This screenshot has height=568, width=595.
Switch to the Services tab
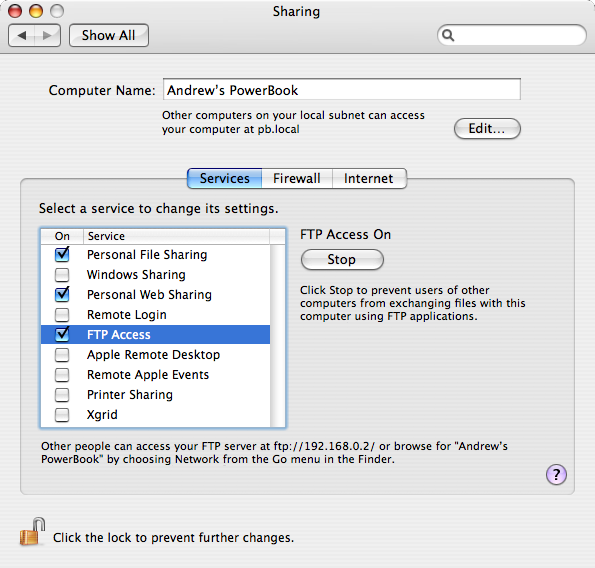225,178
